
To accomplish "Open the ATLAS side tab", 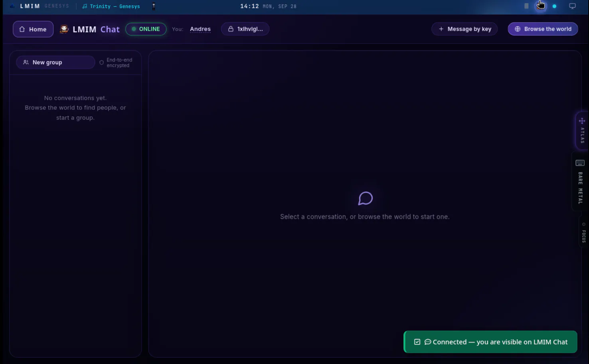I will click(582, 131).
